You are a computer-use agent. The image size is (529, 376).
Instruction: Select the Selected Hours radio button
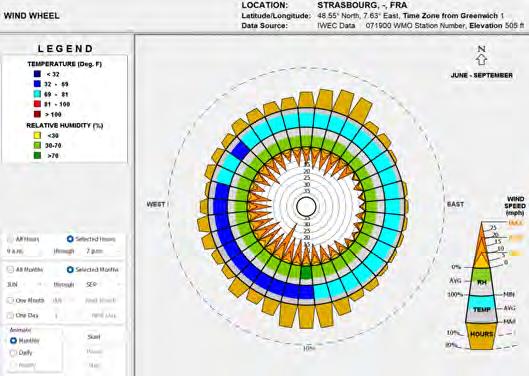(70, 239)
